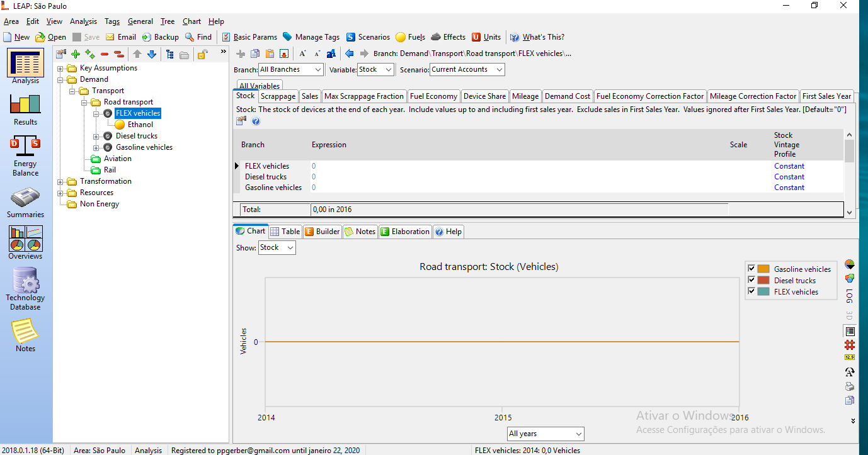Open the All years dropdown
The width and height of the screenshot is (868, 455).
(546, 434)
